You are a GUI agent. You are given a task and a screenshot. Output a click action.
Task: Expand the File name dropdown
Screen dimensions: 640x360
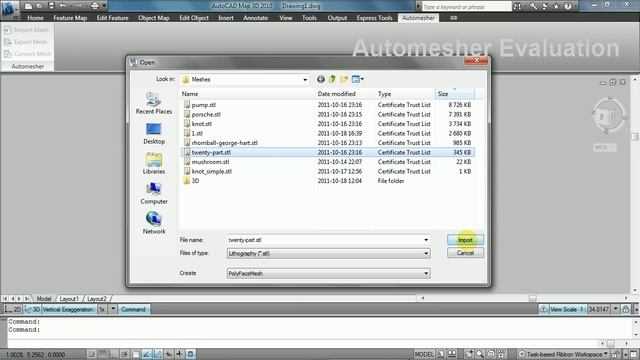[x=426, y=240]
